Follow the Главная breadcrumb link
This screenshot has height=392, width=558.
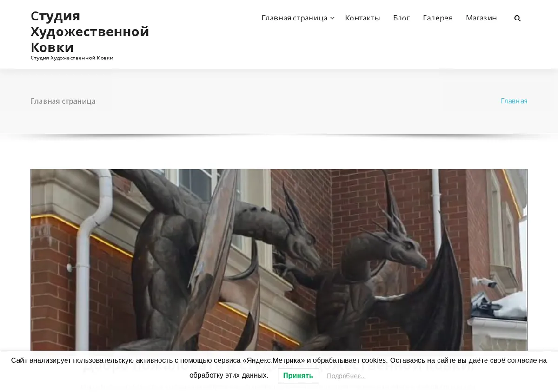514,101
